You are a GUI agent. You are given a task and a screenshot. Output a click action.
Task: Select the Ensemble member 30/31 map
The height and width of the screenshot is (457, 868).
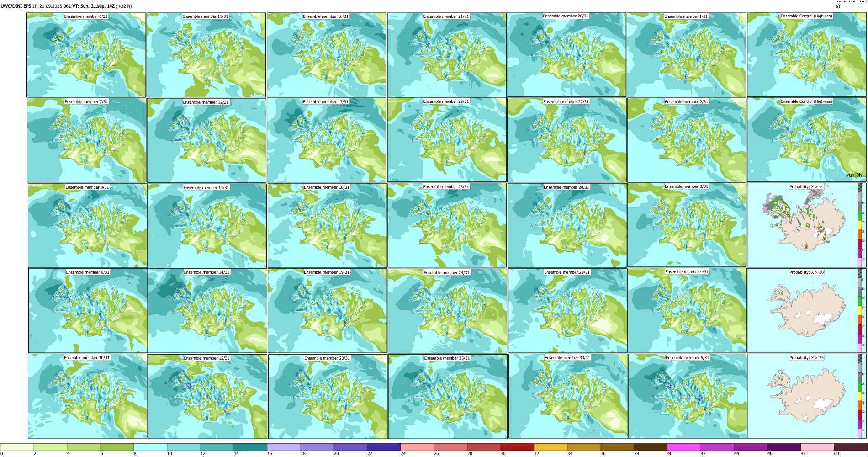pos(568,396)
